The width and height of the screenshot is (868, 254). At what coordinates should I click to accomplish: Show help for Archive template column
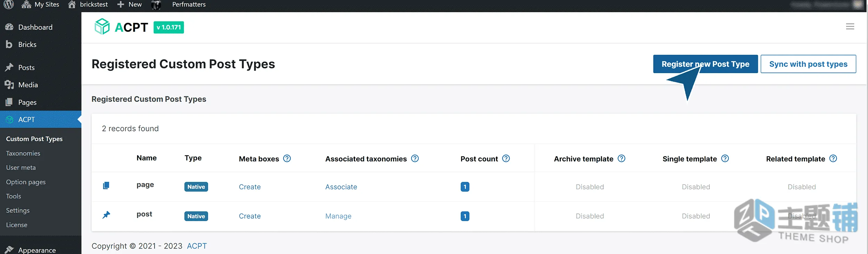coord(621,158)
